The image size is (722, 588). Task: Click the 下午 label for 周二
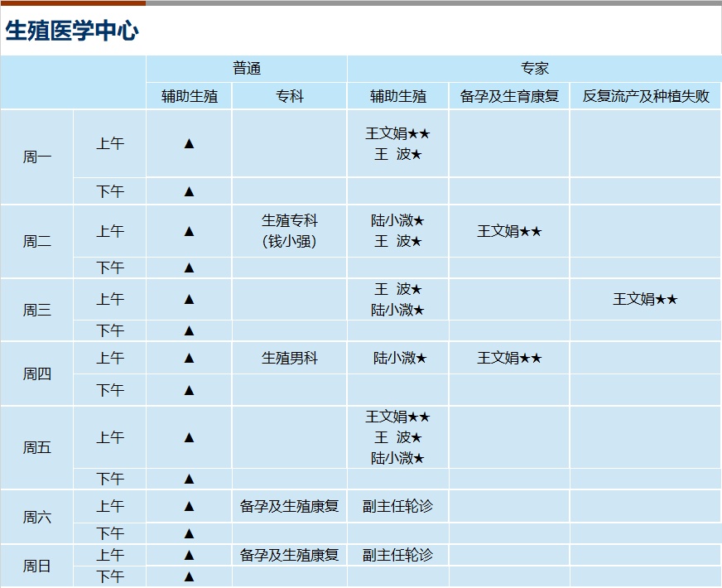110,267
